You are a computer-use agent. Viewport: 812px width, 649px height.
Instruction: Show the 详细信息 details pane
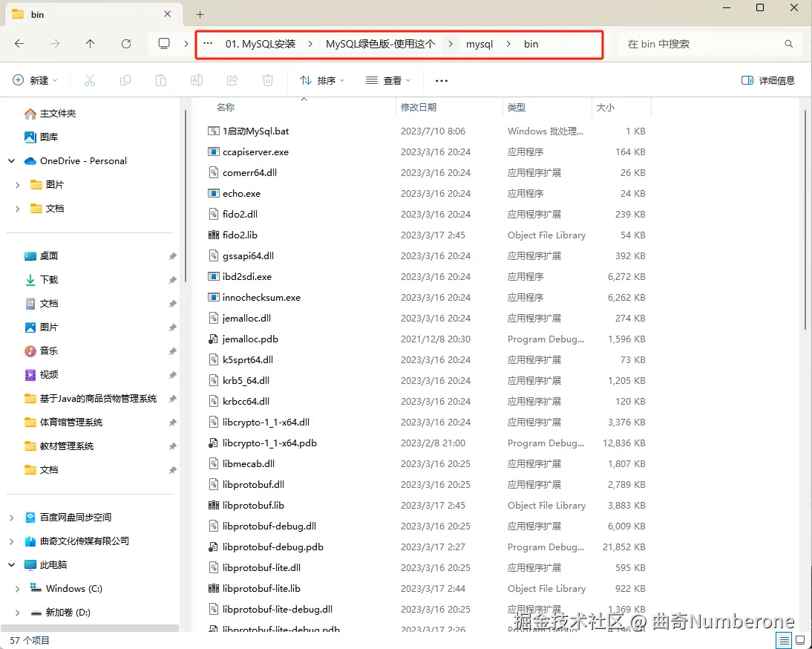click(x=768, y=80)
